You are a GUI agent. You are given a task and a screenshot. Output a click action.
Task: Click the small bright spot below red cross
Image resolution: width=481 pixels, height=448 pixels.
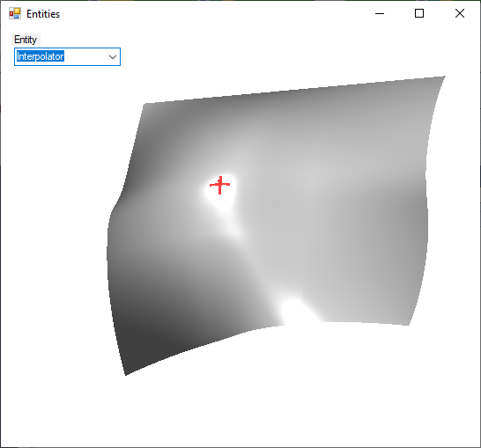pyautogui.click(x=233, y=229)
